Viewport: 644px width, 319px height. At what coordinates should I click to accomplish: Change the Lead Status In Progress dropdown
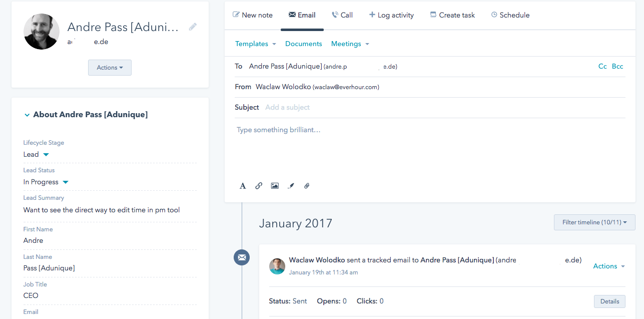pyautogui.click(x=46, y=182)
